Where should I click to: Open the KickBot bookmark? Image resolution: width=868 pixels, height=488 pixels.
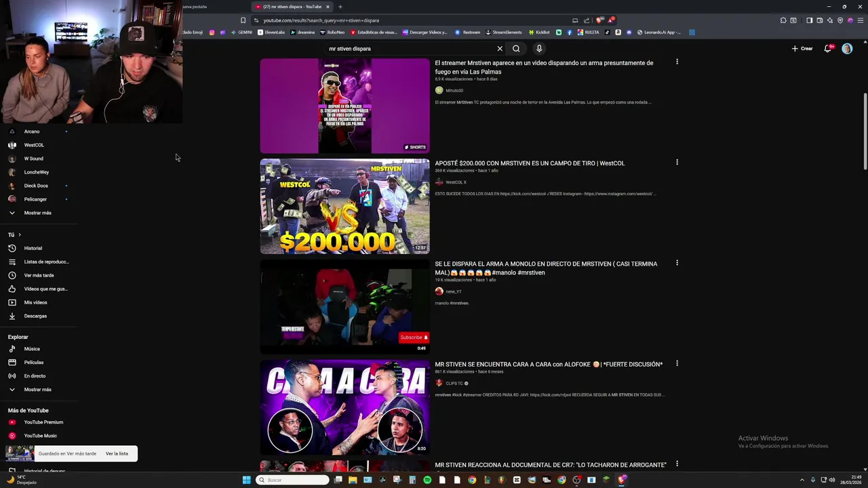click(x=539, y=32)
